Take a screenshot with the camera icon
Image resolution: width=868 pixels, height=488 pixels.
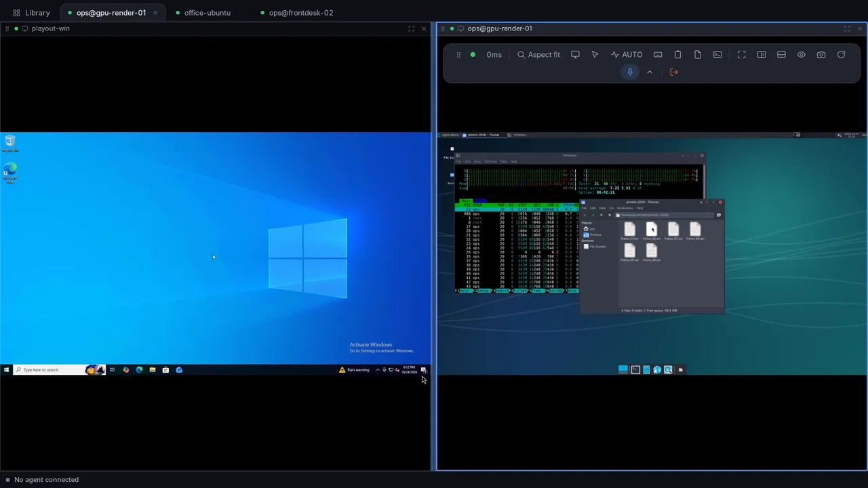click(821, 55)
